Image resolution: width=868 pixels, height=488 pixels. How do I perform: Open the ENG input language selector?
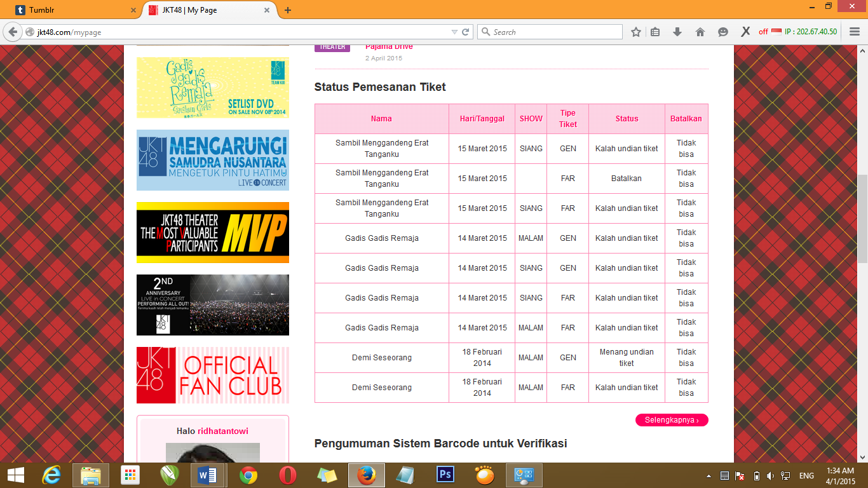coord(806,476)
